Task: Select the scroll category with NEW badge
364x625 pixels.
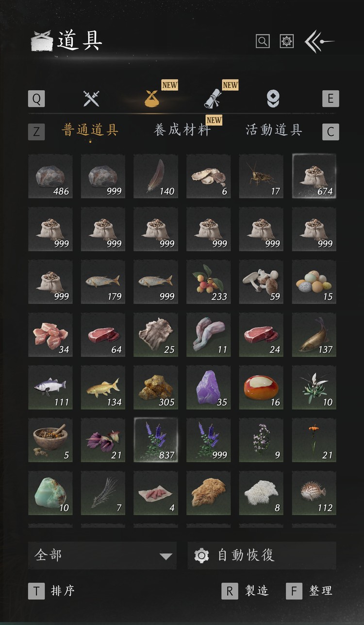Action: tap(212, 99)
